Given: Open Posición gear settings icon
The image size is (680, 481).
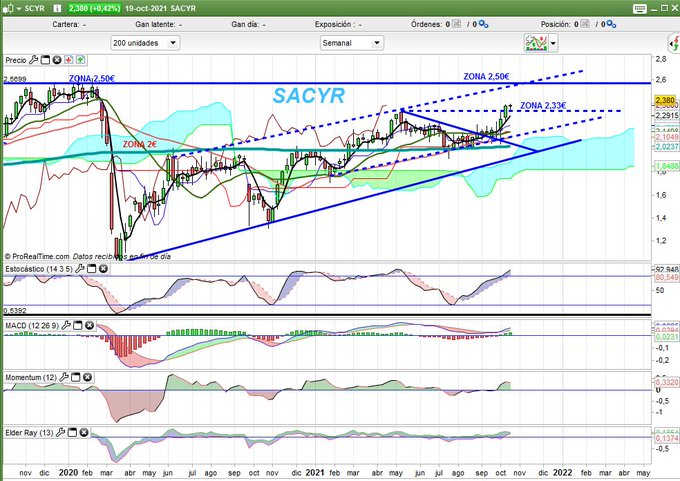Looking at the screenshot, I should coord(611,25).
